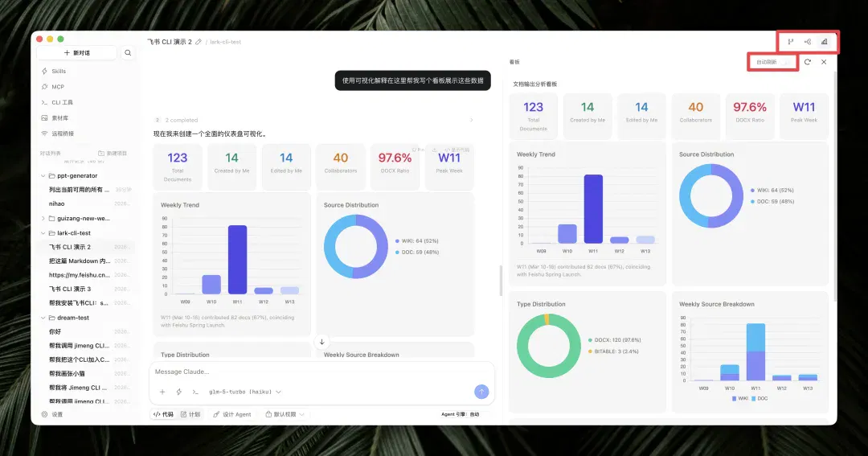Image resolution: width=868 pixels, height=456 pixels.
Task: Switch composer mode to 代码
Action: tap(163, 414)
